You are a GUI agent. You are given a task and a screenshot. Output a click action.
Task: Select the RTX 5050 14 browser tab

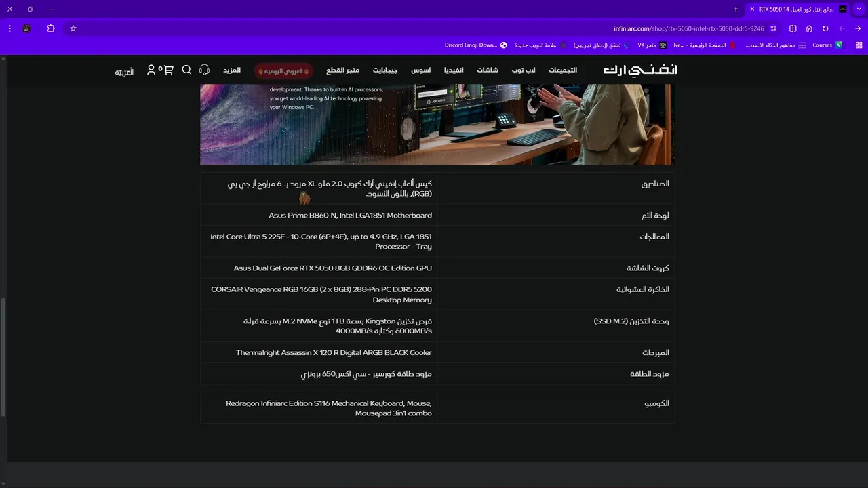pyautogui.click(x=797, y=9)
